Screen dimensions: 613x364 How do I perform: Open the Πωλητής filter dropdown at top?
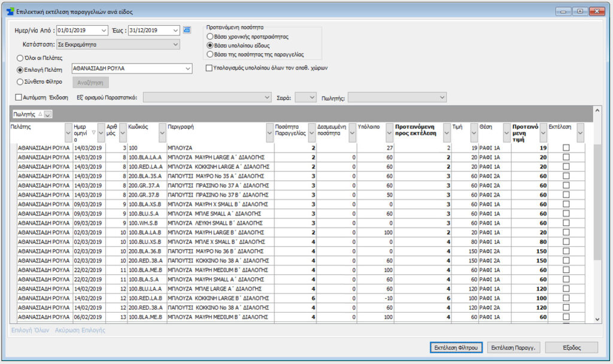coord(442,98)
